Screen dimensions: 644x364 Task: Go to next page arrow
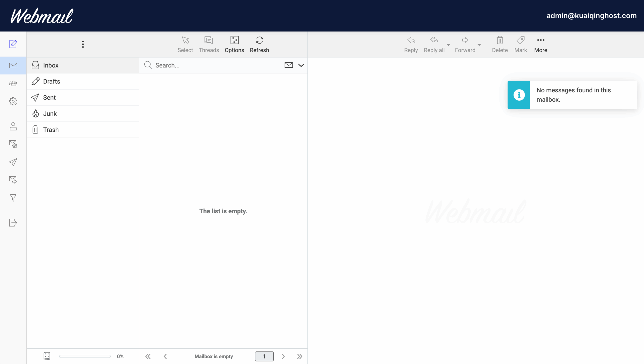tap(283, 356)
